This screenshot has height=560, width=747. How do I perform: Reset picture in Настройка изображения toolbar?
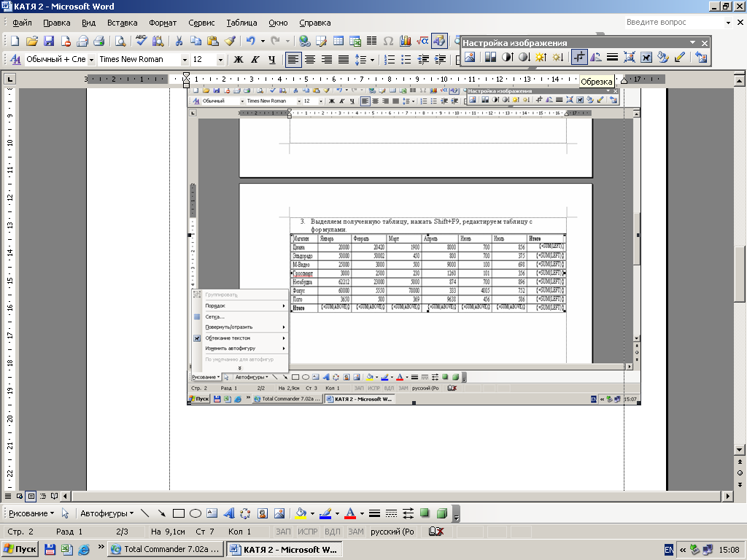pyautogui.click(x=701, y=57)
